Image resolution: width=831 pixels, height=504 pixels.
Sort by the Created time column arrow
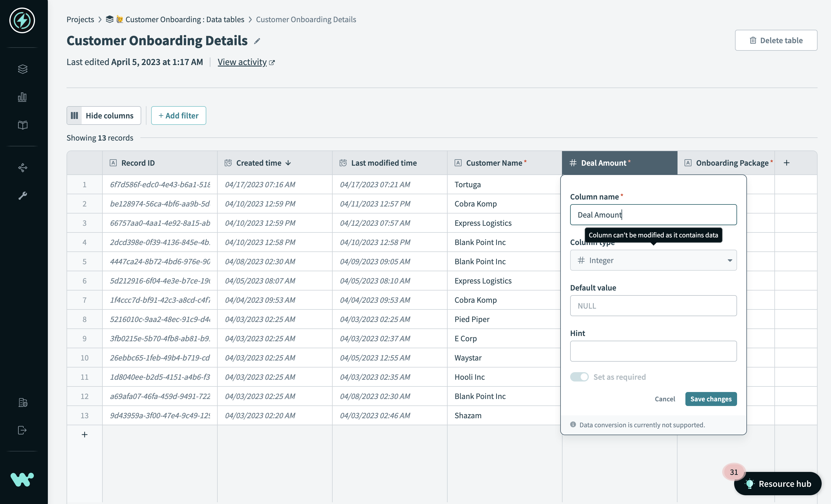[x=288, y=163]
